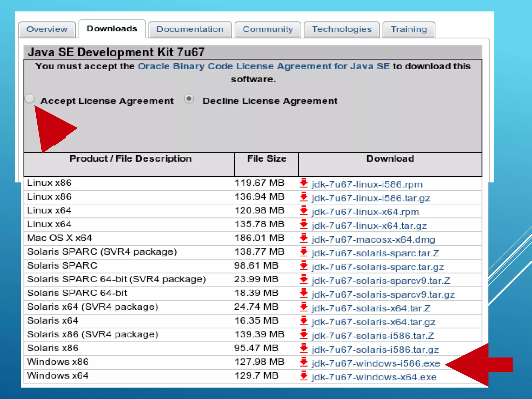This screenshot has width=532, height=399.
Task: Go to the Community tab
Action: (268, 29)
